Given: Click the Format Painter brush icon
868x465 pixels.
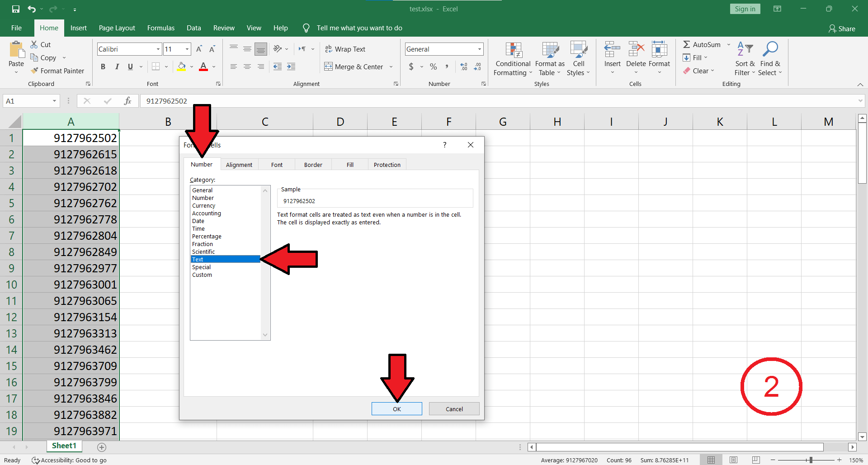Looking at the screenshot, I should point(34,71).
